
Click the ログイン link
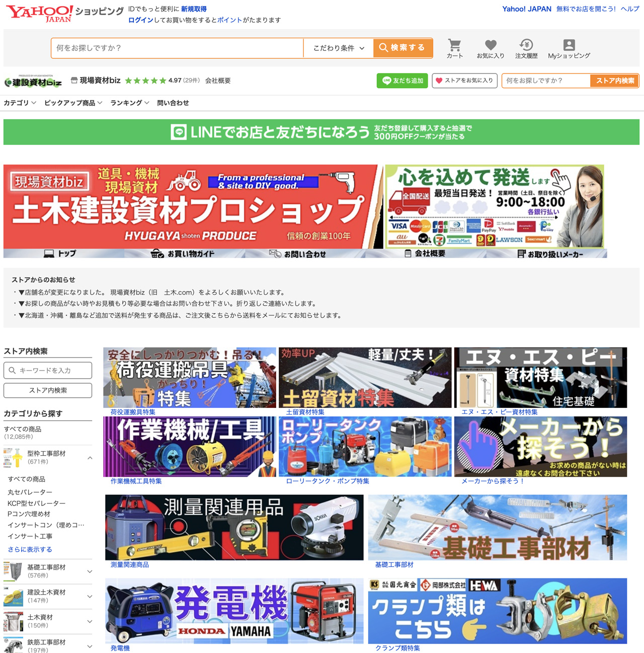(141, 20)
